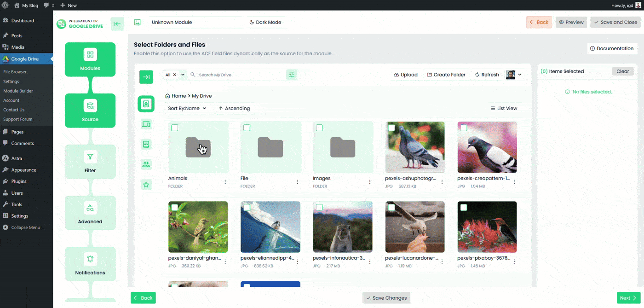The image size is (644, 308).
Task: Open File Browser submenu link
Action: pyautogui.click(x=15, y=72)
